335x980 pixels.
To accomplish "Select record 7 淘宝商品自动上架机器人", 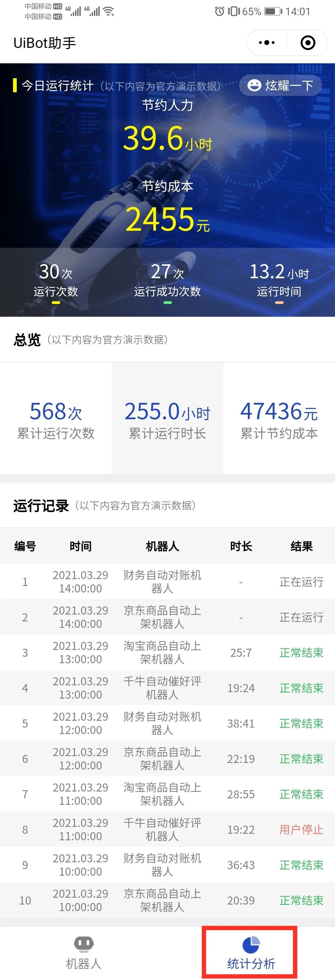I will point(167,794).
